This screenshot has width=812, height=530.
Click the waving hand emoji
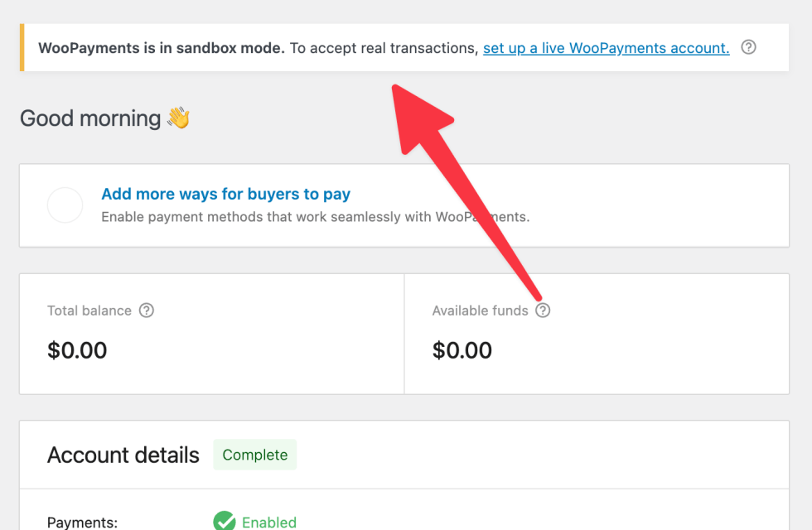(x=178, y=118)
